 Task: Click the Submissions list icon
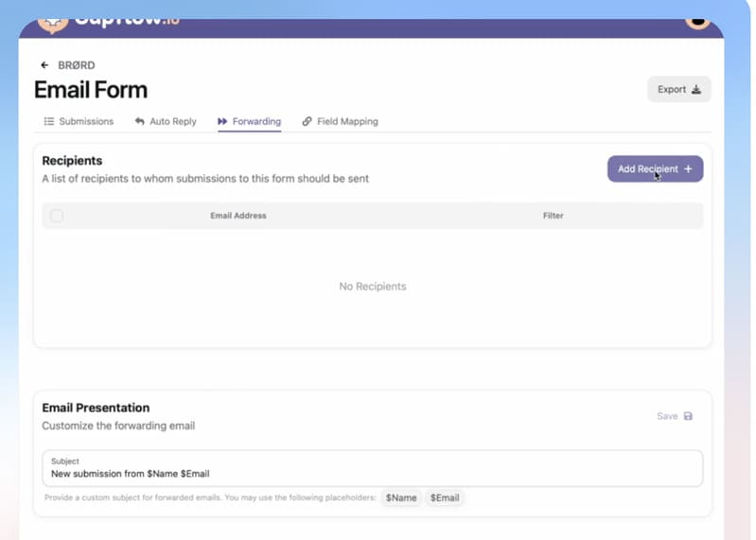pos(49,122)
